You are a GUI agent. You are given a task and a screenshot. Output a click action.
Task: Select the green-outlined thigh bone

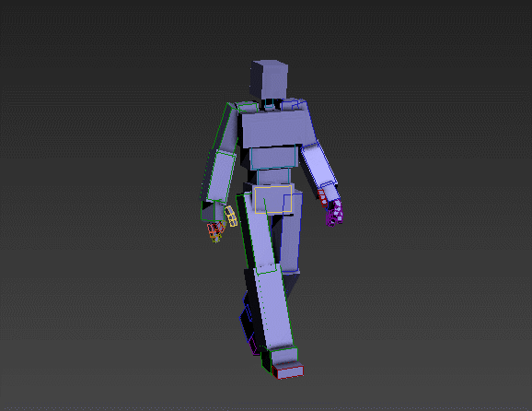point(259,232)
